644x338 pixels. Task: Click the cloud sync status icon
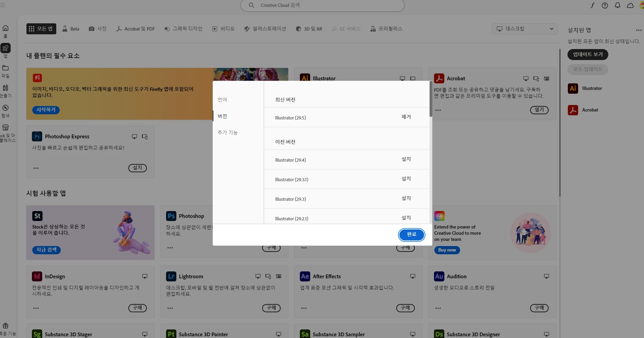pos(630,5)
